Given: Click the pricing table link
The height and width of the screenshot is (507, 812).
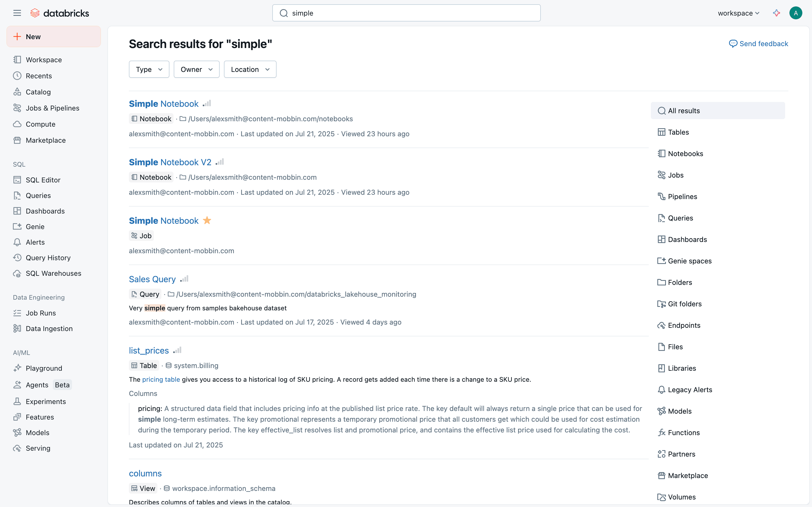Looking at the screenshot, I should tap(161, 380).
